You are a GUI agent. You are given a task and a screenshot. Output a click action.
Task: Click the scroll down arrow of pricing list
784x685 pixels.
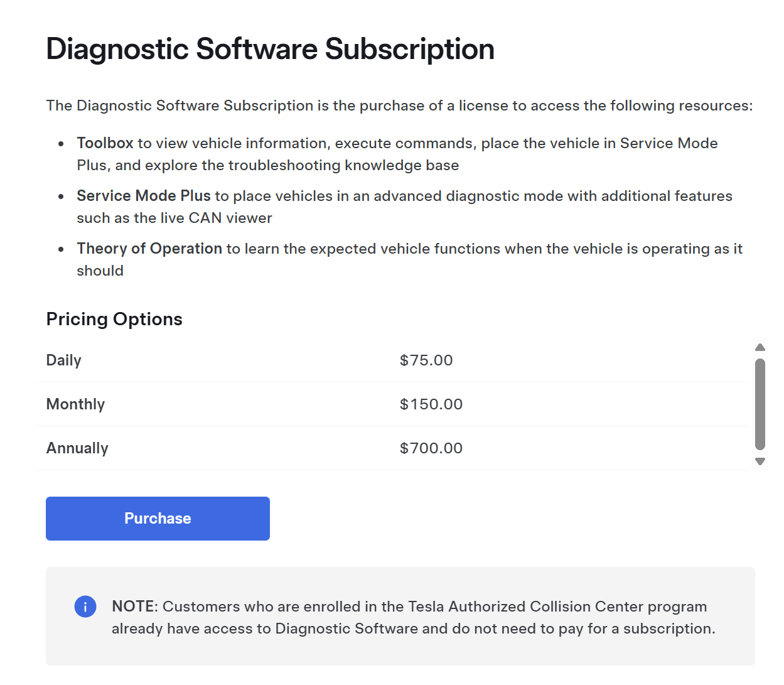pos(760,461)
